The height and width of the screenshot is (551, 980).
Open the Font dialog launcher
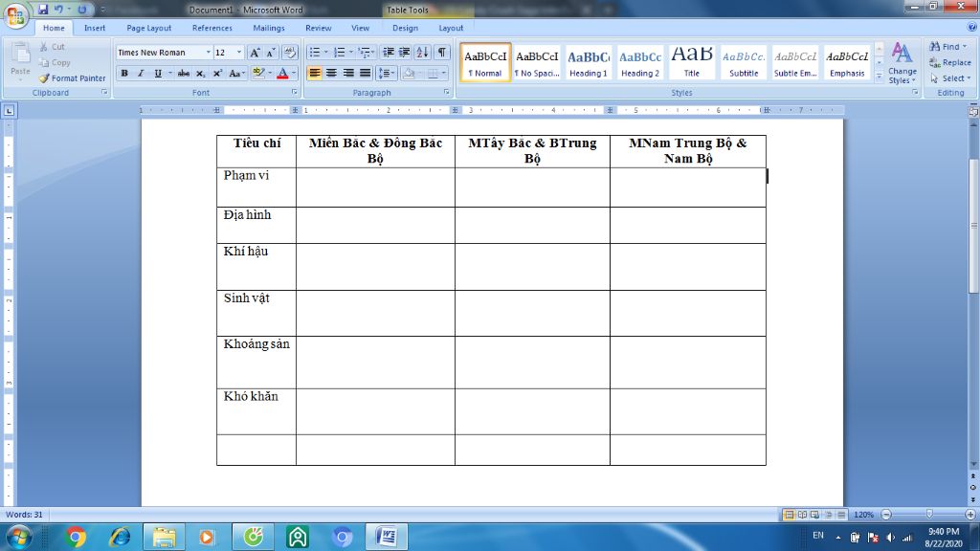294,92
